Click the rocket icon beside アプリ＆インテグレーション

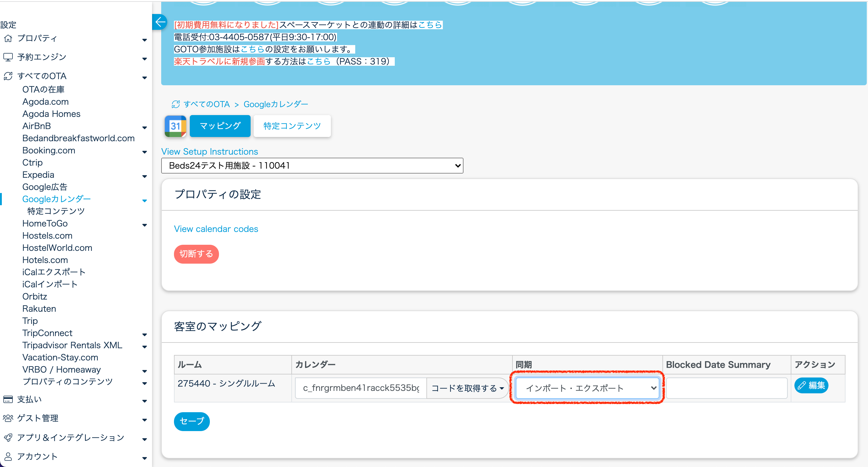click(x=8, y=438)
